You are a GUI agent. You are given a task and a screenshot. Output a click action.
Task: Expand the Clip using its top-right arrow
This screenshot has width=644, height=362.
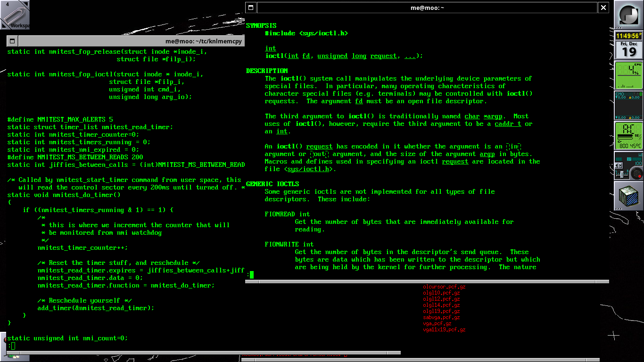click(26, 4)
